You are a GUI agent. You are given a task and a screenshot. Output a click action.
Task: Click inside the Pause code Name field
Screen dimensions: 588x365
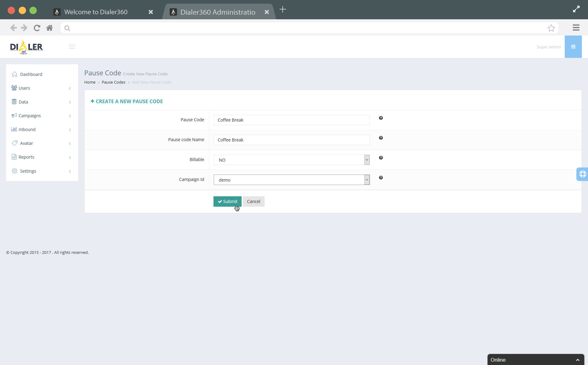pos(292,140)
